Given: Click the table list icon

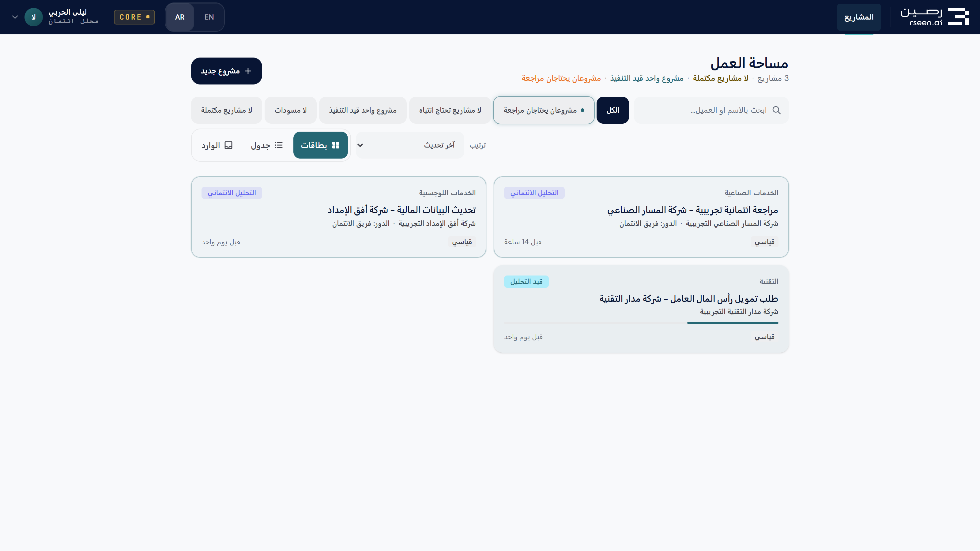Looking at the screenshot, I should 279,145.
